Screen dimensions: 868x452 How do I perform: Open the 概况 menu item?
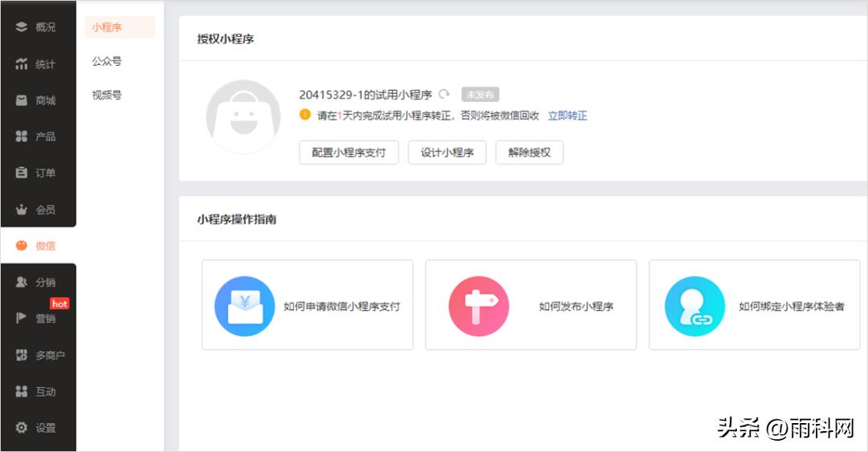[x=39, y=26]
